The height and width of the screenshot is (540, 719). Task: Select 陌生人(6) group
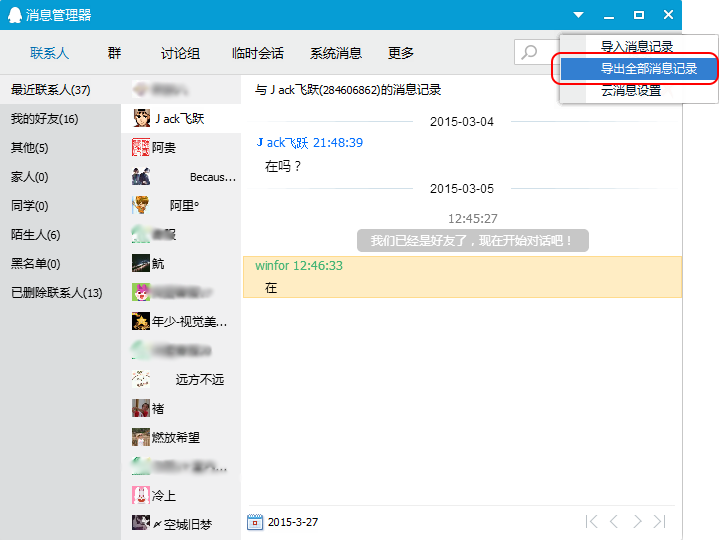(x=60, y=235)
